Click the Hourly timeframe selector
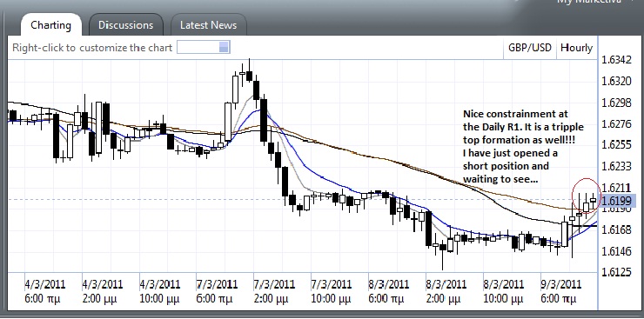The height and width of the screenshot is (319, 644). [x=577, y=48]
